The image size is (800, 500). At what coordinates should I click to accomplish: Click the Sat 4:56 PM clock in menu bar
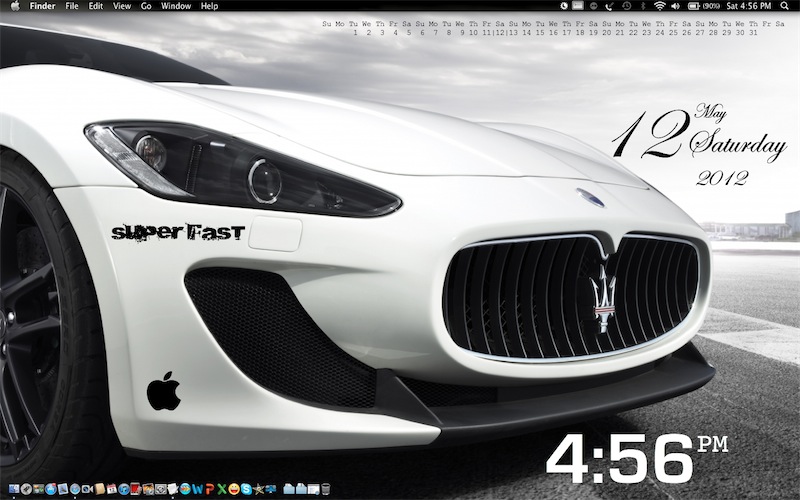tap(748, 6)
